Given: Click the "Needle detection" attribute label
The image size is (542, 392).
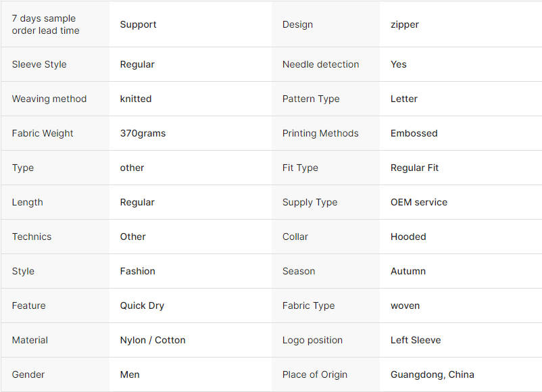Looking at the screenshot, I should coord(320,64).
